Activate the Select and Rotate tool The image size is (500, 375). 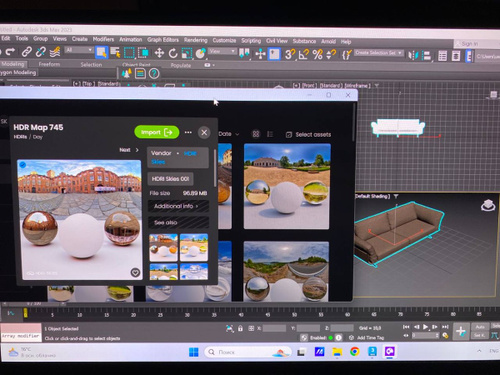point(173,53)
